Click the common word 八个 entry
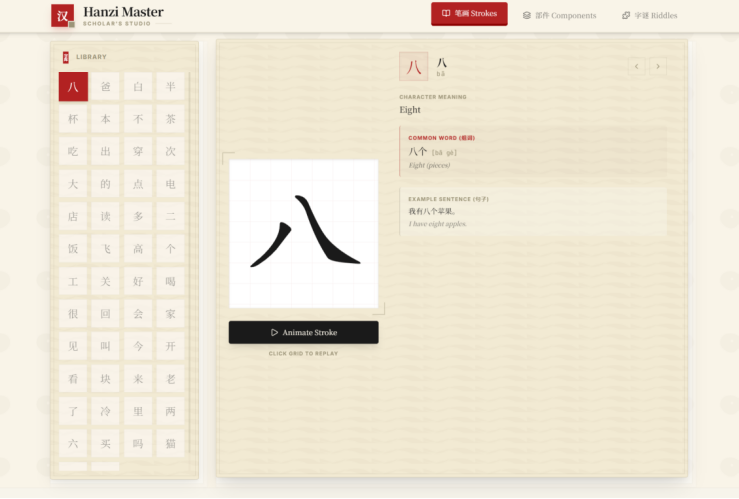 pyautogui.click(x=533, y=151)
